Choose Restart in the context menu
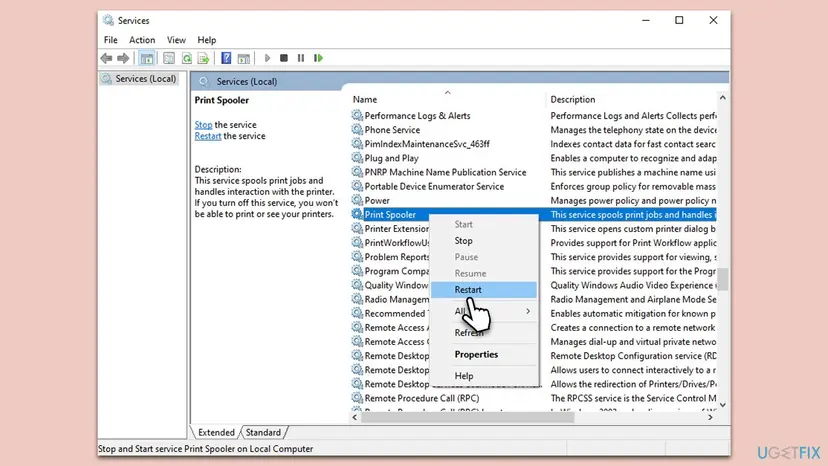The height and width of the screenshot is (466, 828). coord(484,290)
